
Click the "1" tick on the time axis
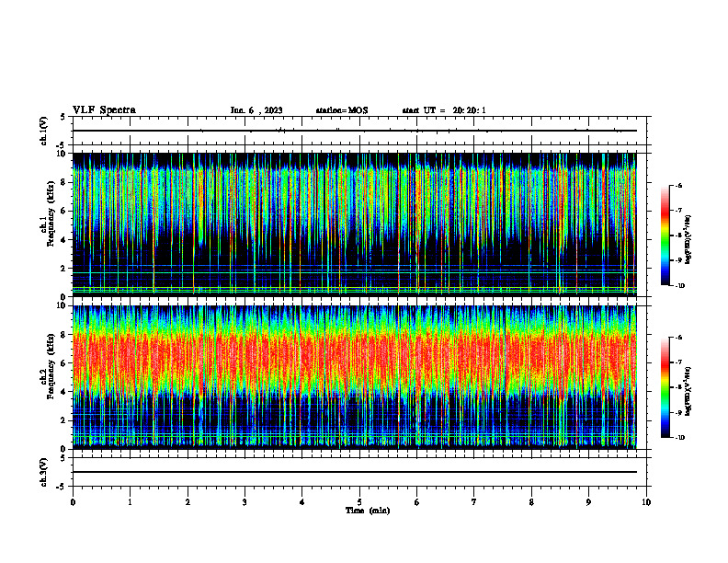(130, 502)
